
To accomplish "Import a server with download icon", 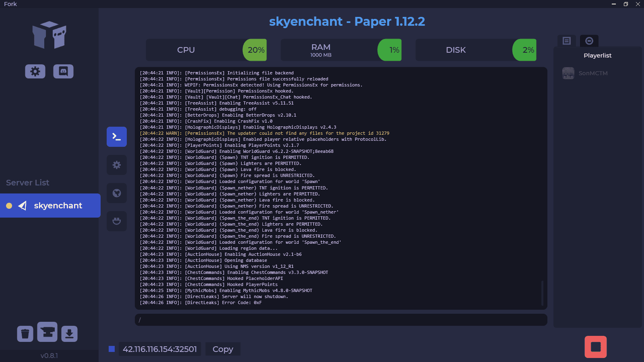I will coord(69,334).
